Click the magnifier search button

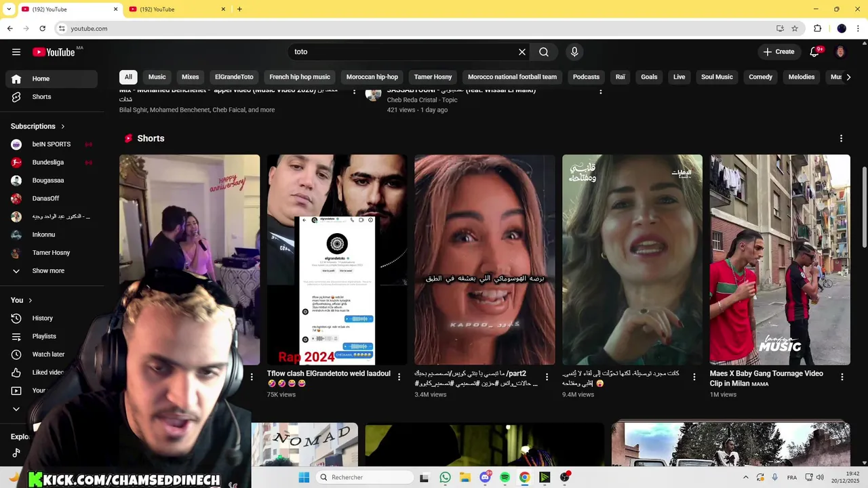point(544,52)
